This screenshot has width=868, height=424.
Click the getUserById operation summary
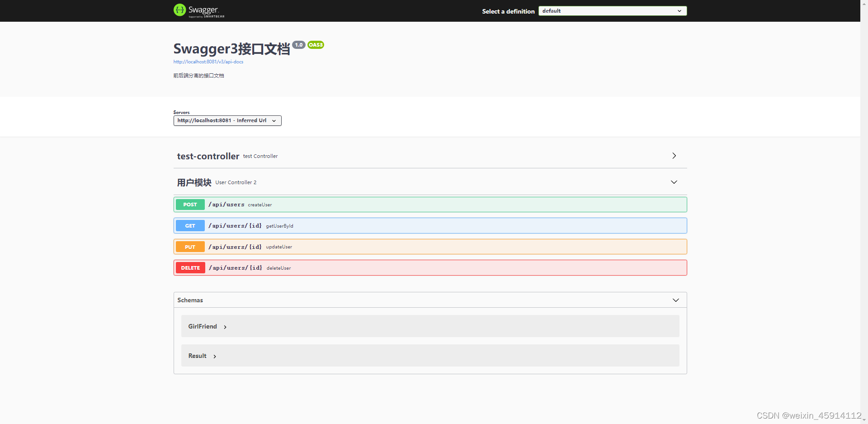pos(280,226)
